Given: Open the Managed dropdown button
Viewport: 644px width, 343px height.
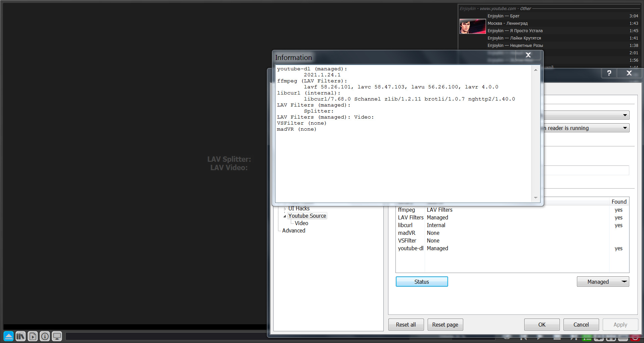Looking at the screenshot, I should 603,282.
